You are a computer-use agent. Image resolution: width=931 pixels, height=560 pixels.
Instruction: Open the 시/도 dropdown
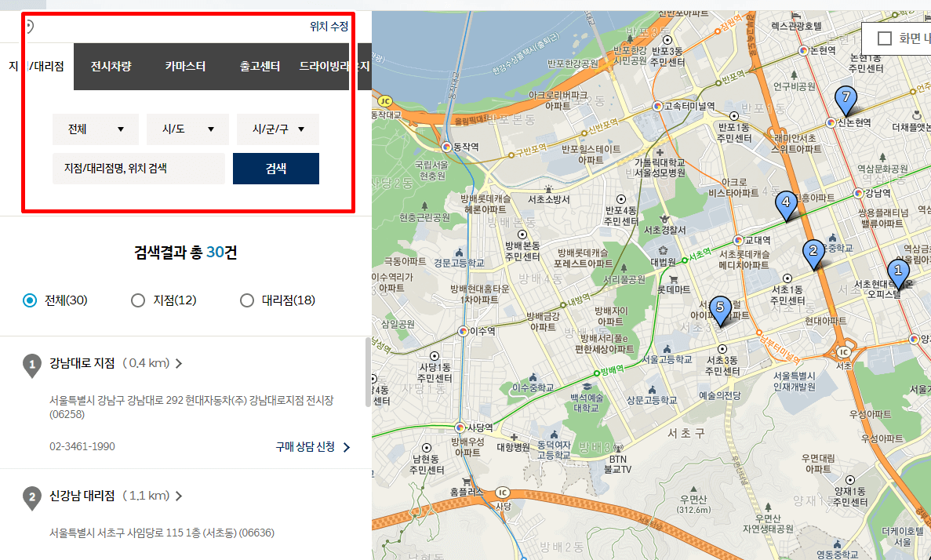click(187, 129)
